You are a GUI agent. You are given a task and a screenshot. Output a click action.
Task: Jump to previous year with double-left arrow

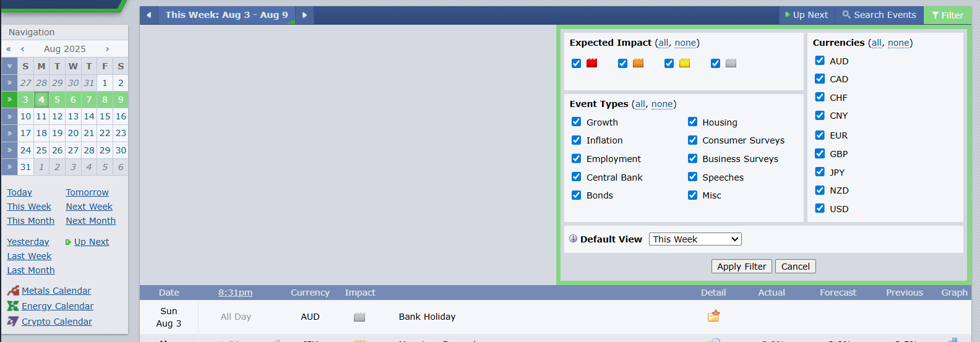(x=9, y=49)
